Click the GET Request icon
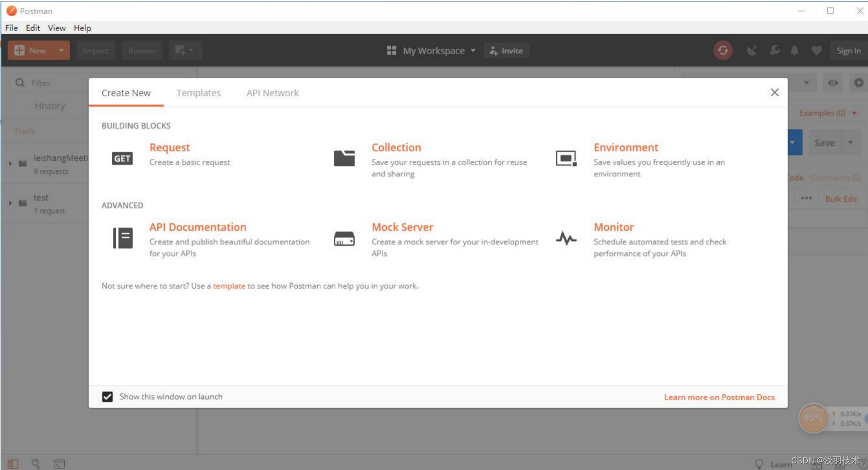The width and height of the screenshot is (868, 470). (x=122, y=158)
